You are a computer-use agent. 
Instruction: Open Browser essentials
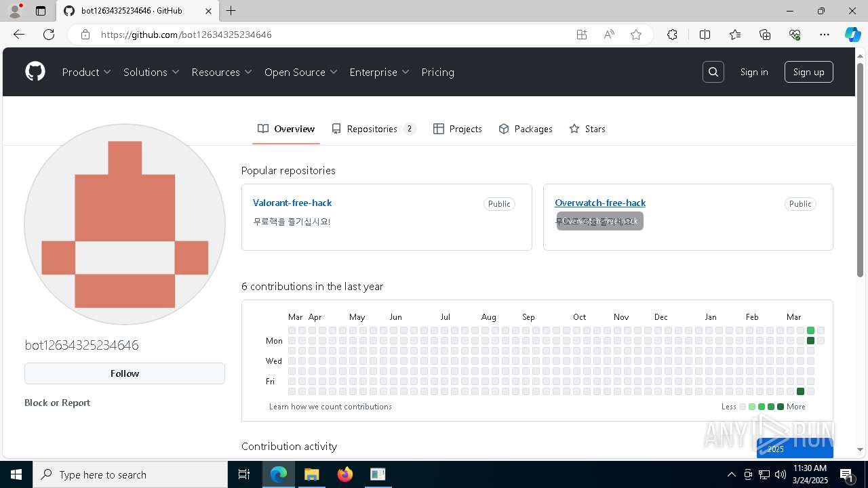click(x=795, y=35)
